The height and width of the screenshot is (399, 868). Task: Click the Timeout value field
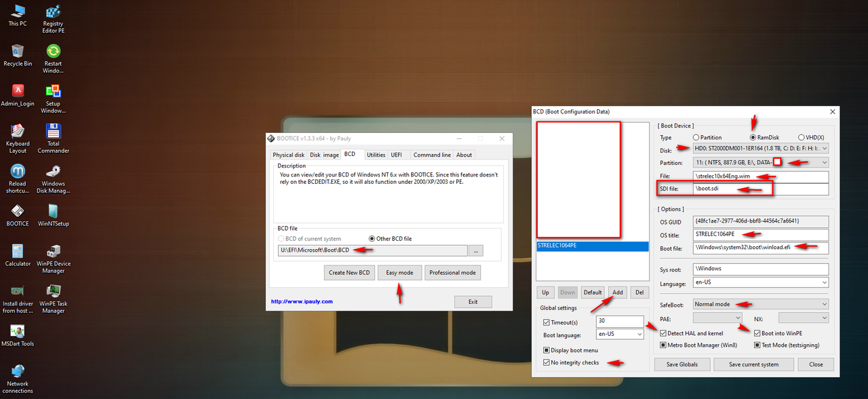pos(620,322)
